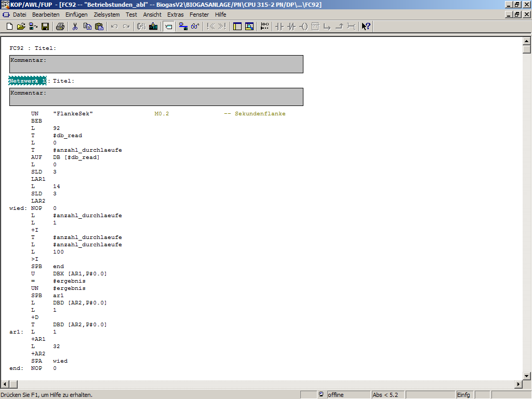Click the context Help arrow icon

(x=366, y=26)
